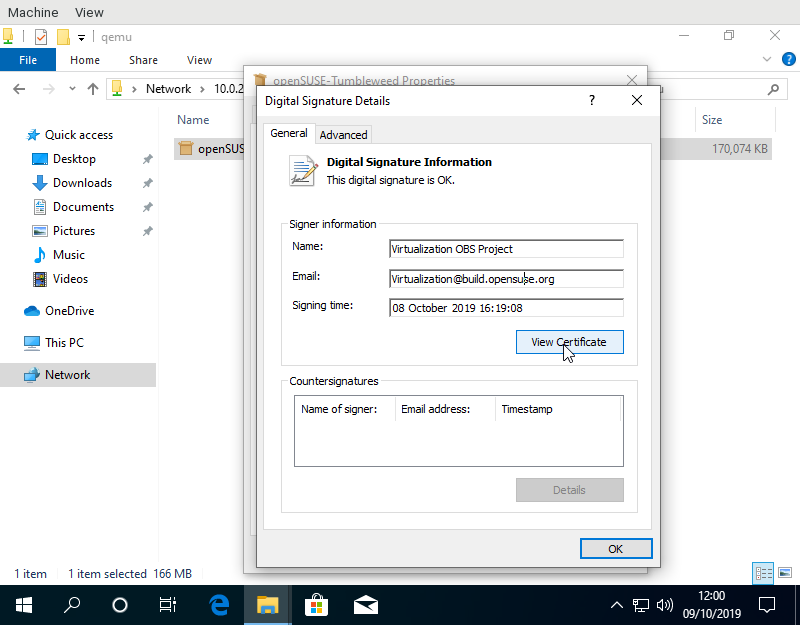800x625 pixels.
Task: Click the Cortana circle icon
Action: coord(120,605)
